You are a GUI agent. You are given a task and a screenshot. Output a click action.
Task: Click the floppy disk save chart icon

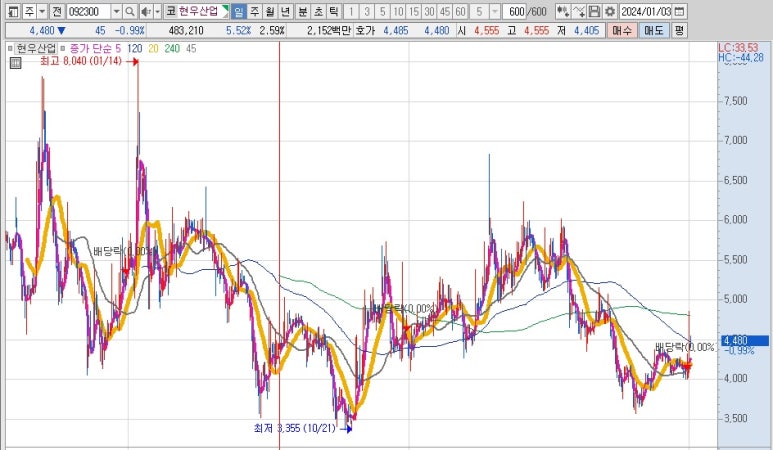[595, 11]
